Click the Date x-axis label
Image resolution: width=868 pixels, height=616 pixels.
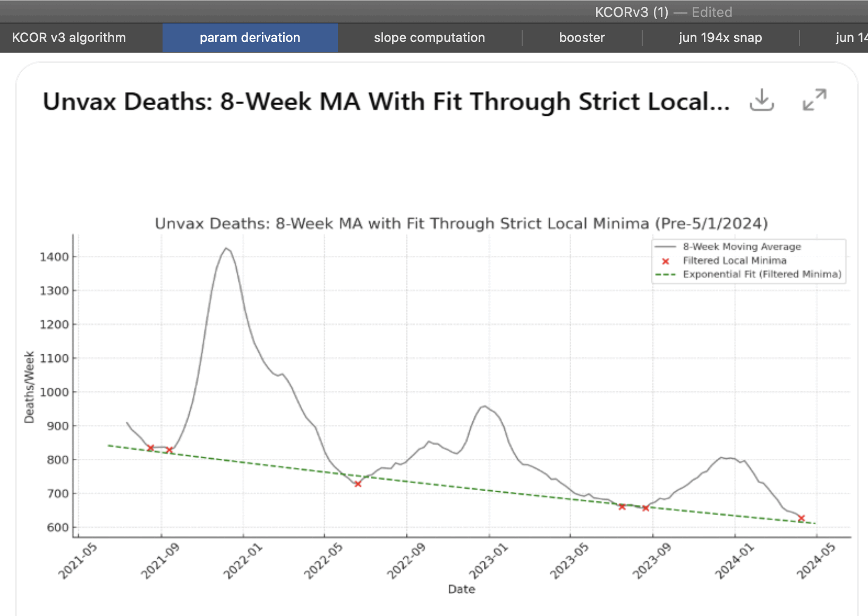pos(461,589)
